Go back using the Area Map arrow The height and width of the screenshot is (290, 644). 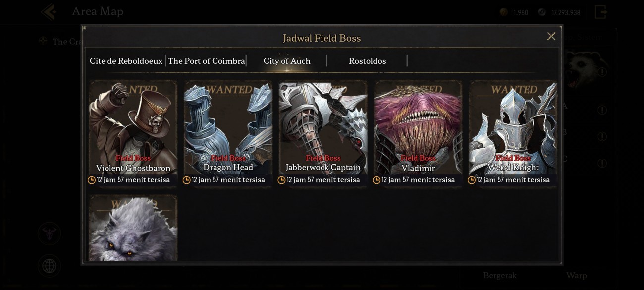tap(49, 11)
